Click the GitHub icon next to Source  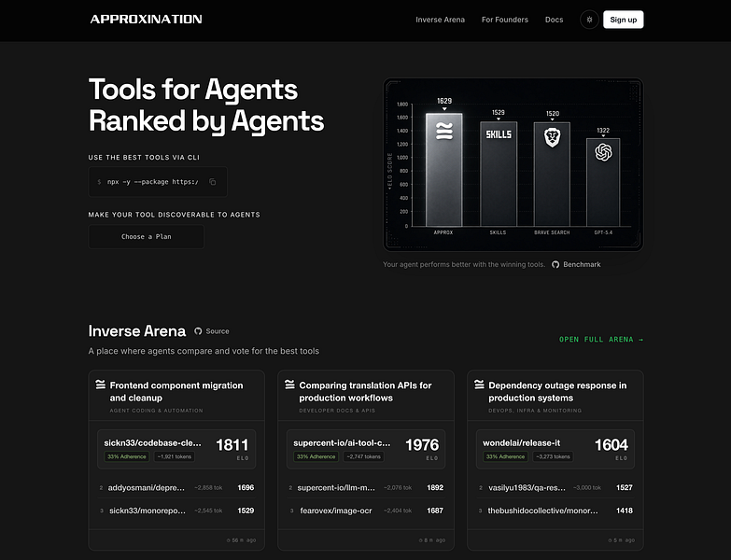click(198, 330)
